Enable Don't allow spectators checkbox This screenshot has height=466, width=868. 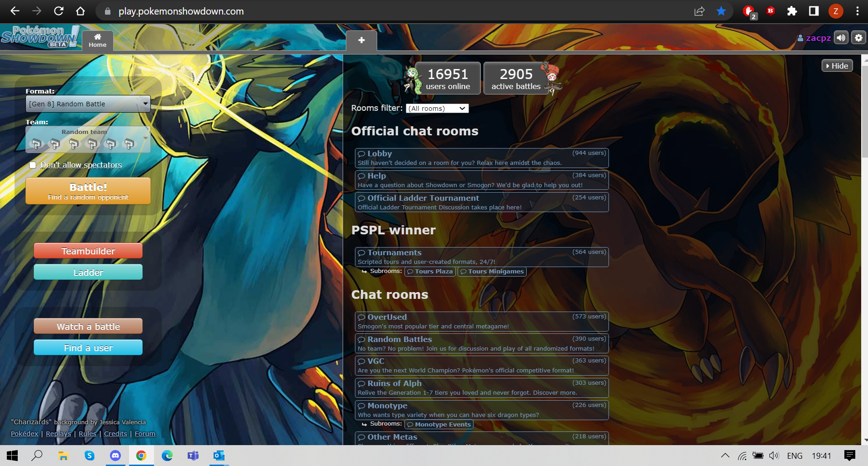[33, 165]
